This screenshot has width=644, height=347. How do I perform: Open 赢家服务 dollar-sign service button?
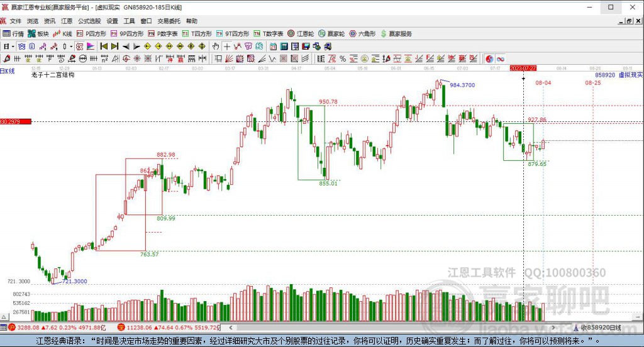point(396,34)
